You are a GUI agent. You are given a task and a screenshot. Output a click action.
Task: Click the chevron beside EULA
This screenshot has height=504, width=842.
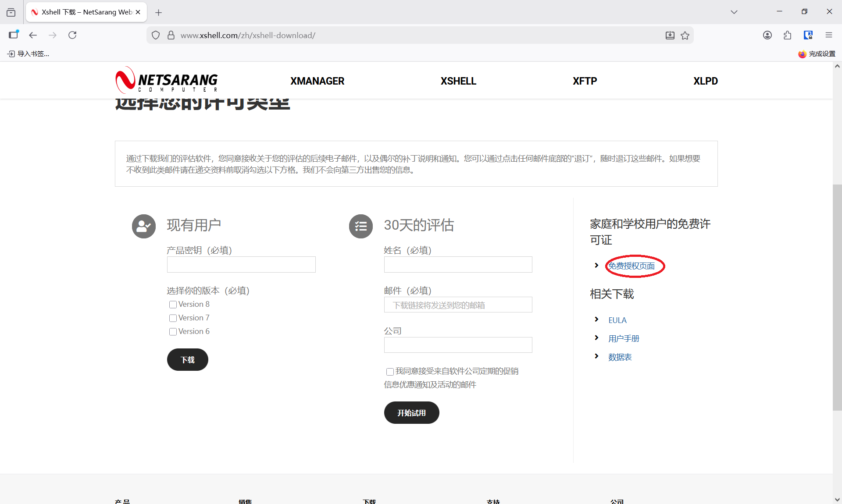click(596, 319)
